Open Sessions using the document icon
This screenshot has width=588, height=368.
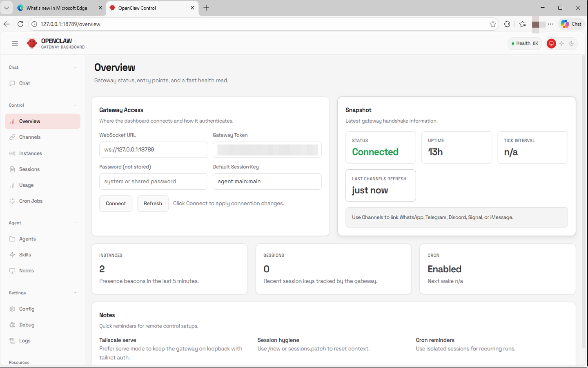(x=13, y=169)
